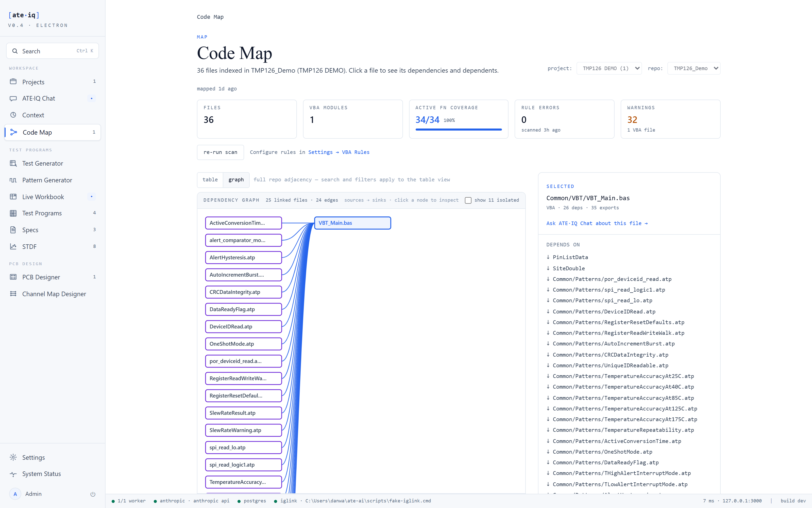
Task: Open Projects in the sidebar
Action: coord(53,82)
